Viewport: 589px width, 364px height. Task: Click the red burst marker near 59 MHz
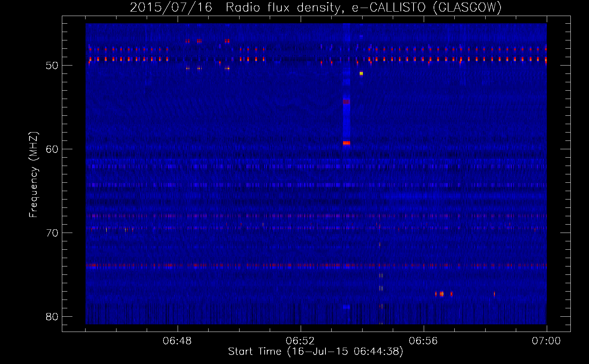[x=347, y=143]
